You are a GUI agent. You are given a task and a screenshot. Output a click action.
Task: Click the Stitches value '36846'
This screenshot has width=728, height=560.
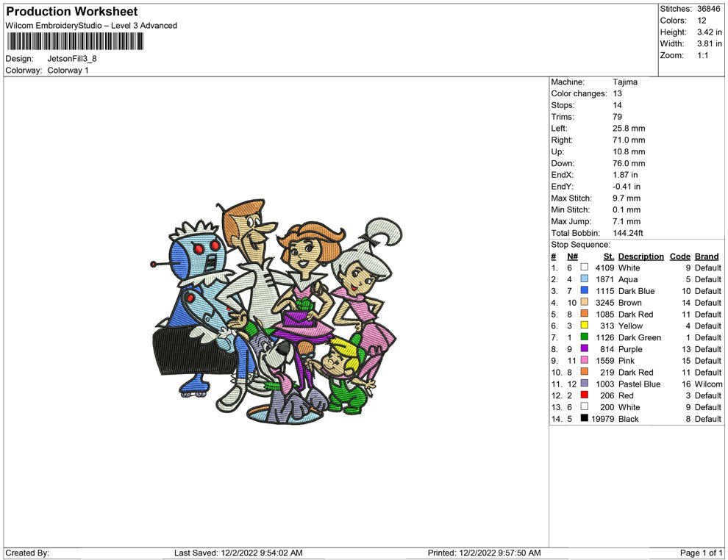[x=708, y=9]
